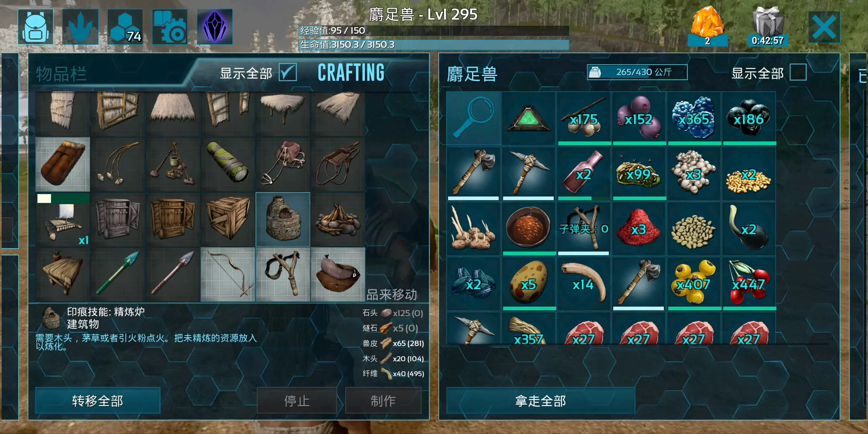Viewport: 868px width, 434px height.
Task: Switch to the 物品栏 tab
Action: [61, 74]
